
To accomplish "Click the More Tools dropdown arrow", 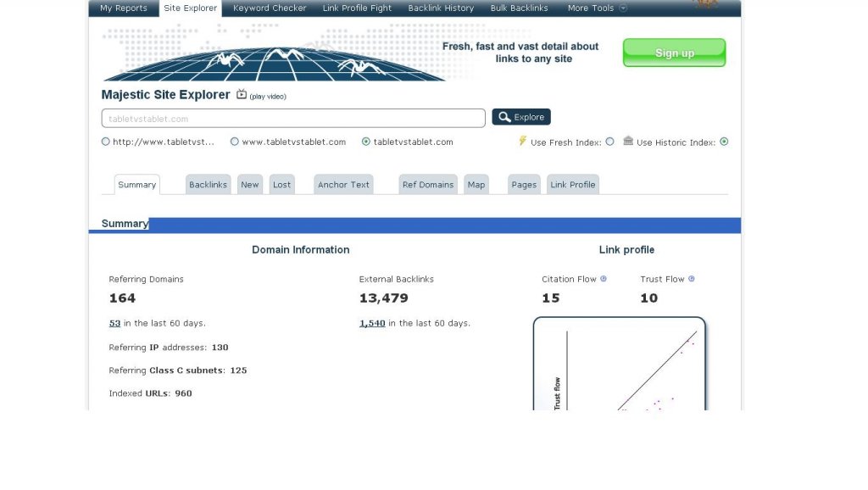I will point(623,8).
